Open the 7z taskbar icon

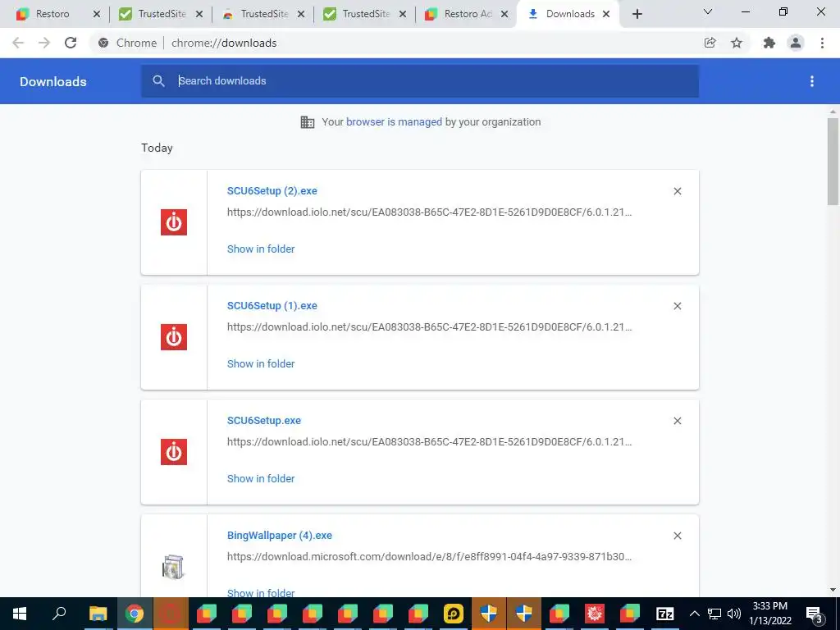[x=664, y=614]
